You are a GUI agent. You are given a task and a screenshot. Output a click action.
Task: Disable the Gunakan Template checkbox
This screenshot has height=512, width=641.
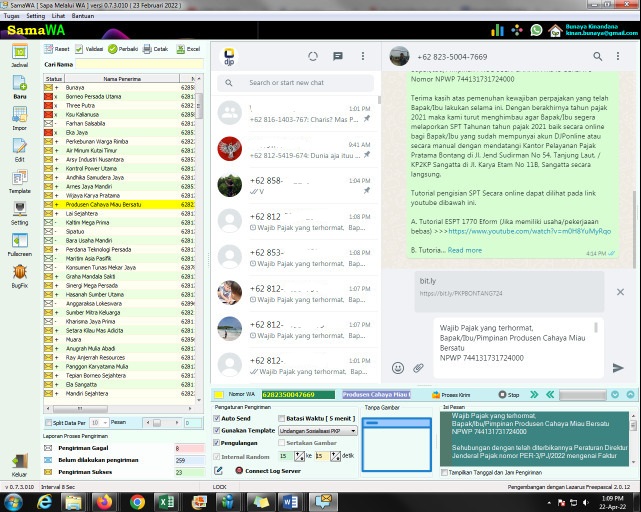pyautogui.click(x=217, y=430)
